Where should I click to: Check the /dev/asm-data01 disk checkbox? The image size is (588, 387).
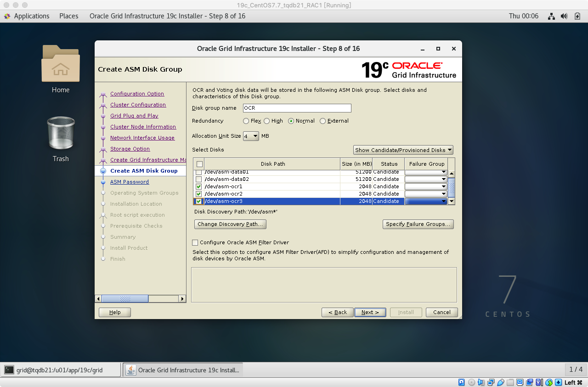click(x=199, y=172)
